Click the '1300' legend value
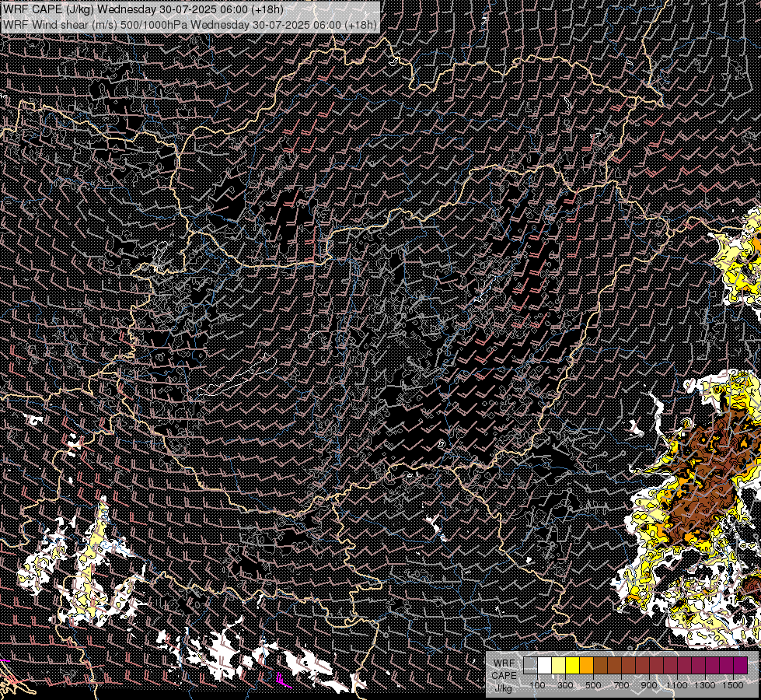The width and height of the screenshot is (761, 700). [x=705, y=685]
